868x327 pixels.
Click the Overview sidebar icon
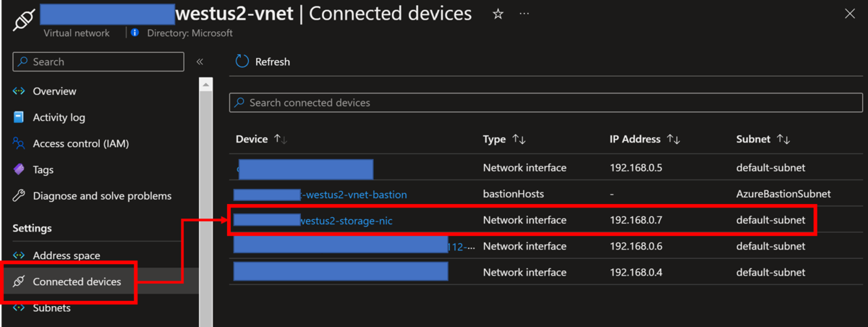19,91
